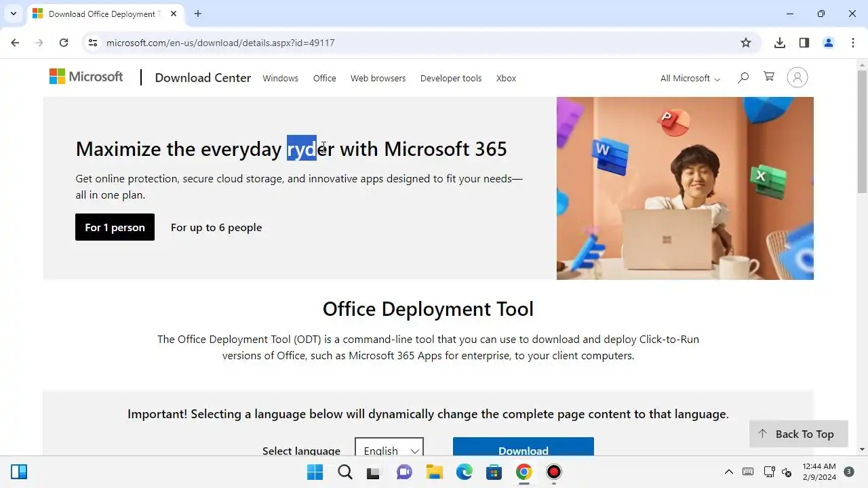Open Microsoft Store from taskbar

point(494,472)
